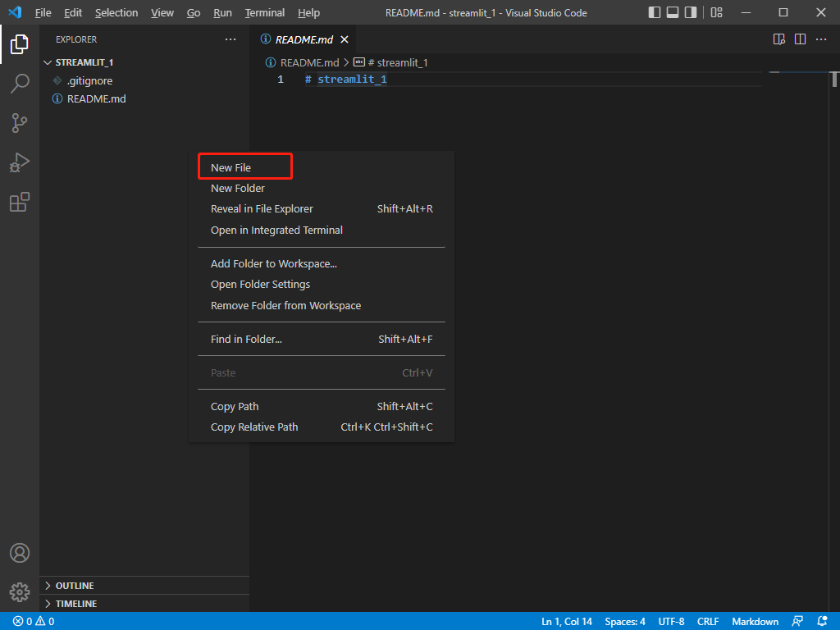Collapse the STREAMLIT_1 folder tree
840x630 pixels.
point(47,62)
